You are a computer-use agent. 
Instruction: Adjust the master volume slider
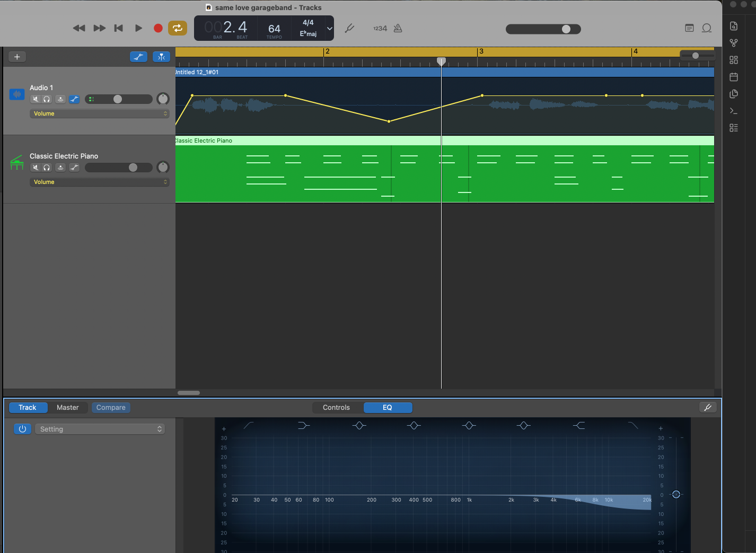click(566, 29)
